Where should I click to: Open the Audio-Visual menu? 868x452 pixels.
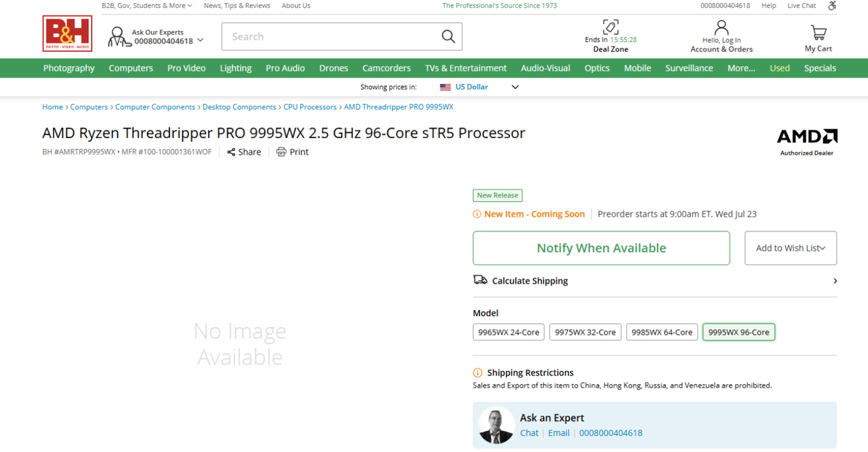coord(545,68)
